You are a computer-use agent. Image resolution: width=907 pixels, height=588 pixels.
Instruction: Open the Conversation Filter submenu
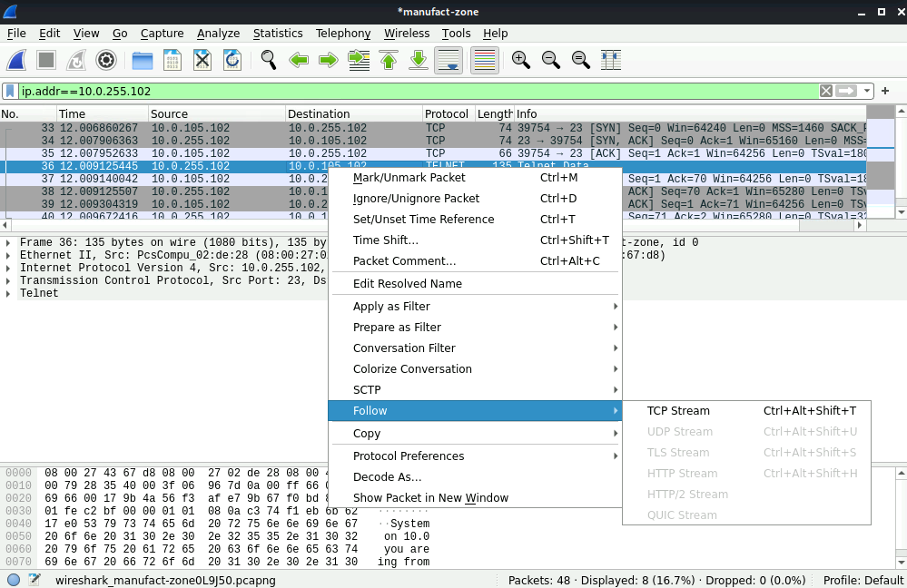475,348
